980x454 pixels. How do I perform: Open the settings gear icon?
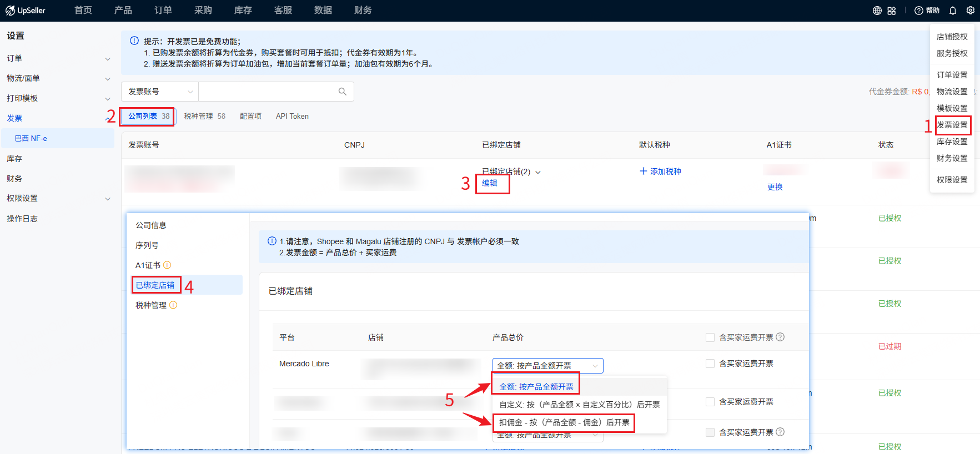click(970, 11)
